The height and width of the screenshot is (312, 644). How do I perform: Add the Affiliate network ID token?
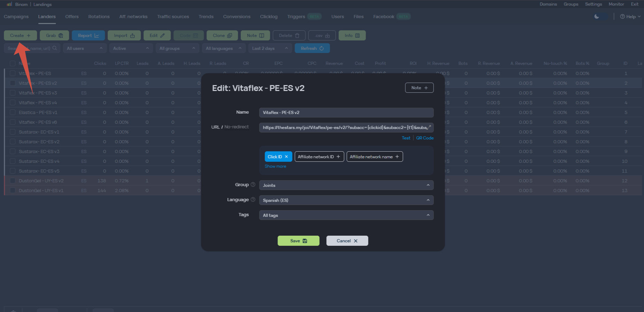319,157
